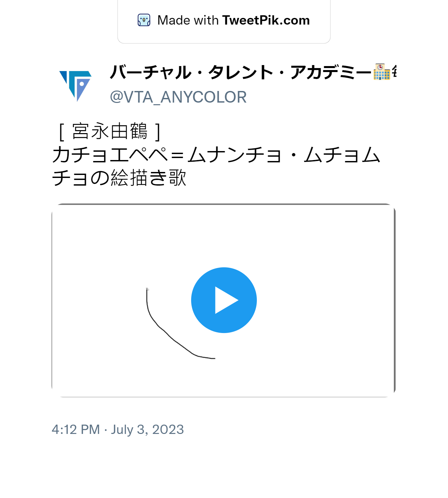
Task: Open the 4:12 PM timestamp
Action: click(76, 430)
